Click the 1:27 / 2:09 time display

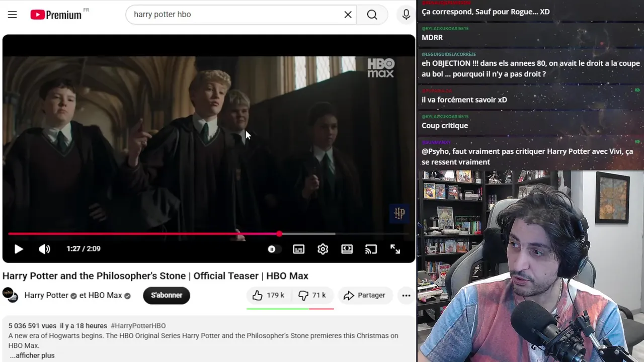[84, 249]
